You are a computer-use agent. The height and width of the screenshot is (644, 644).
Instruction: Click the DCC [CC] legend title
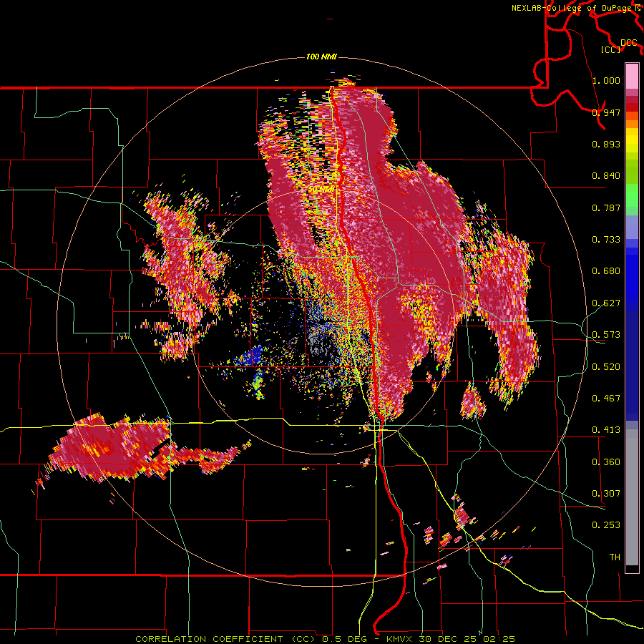click(619, 46)
